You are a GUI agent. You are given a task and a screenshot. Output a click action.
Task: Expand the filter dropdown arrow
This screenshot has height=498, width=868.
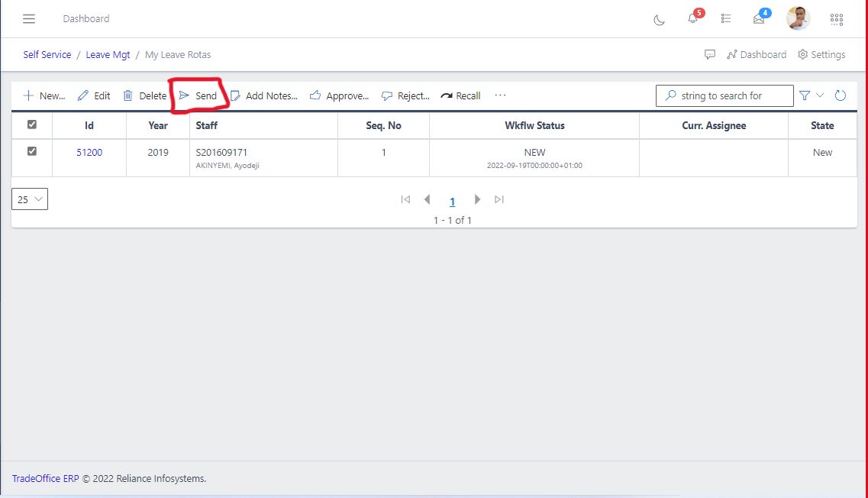[x=821, y=95]
